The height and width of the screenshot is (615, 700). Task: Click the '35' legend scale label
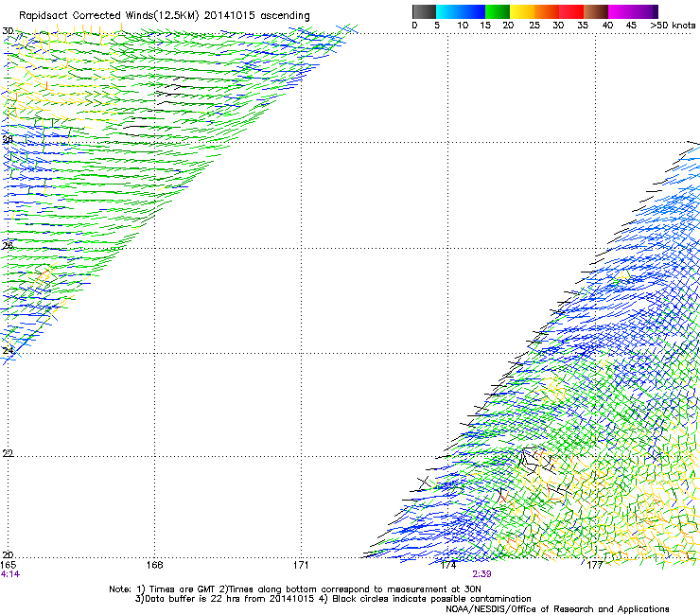[x=583, y=26]
